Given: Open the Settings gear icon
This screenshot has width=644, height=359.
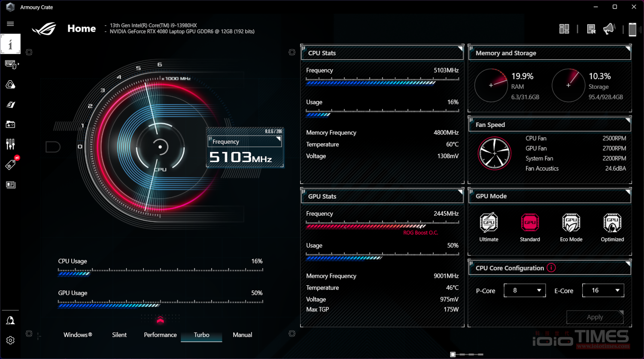Looking at the screenshot, I should click(x=10, y=340).
